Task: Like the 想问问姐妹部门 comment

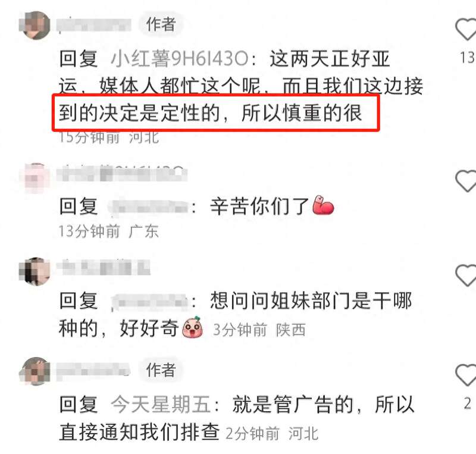Action: 466,275
